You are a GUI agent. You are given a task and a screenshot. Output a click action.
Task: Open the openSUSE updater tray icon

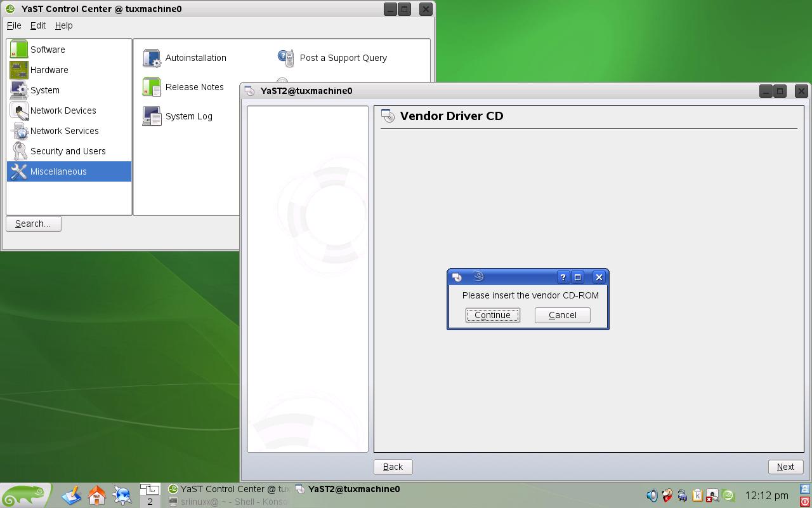[728, 495]
